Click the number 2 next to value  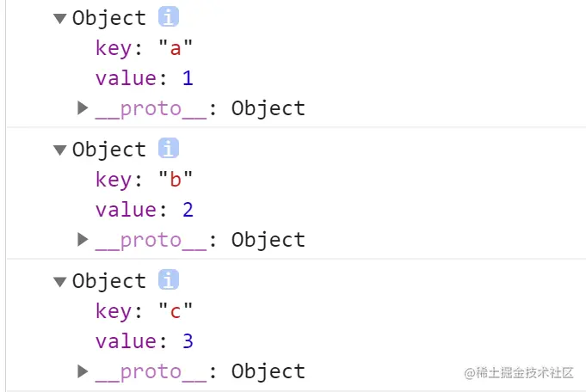188,210
